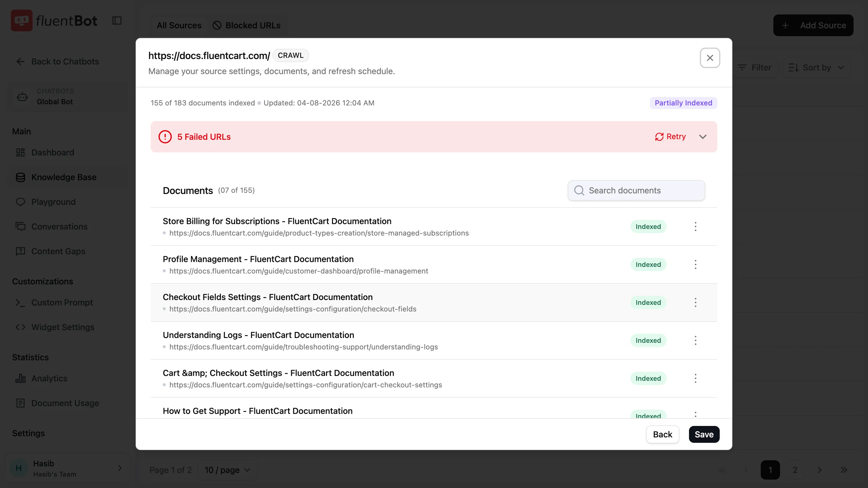The height and width of the screenshot is (488, 868).
Task: Click the Document Usage icon
Action: point(20,403)
